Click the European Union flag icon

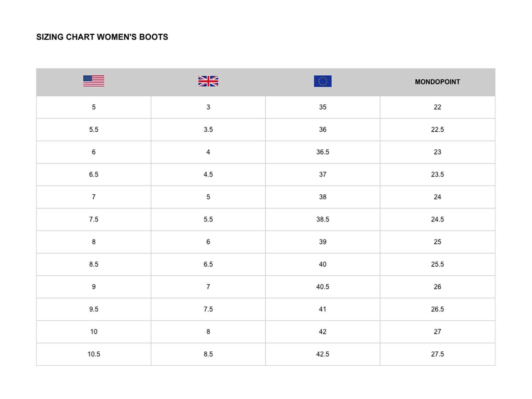click(323, 81)
